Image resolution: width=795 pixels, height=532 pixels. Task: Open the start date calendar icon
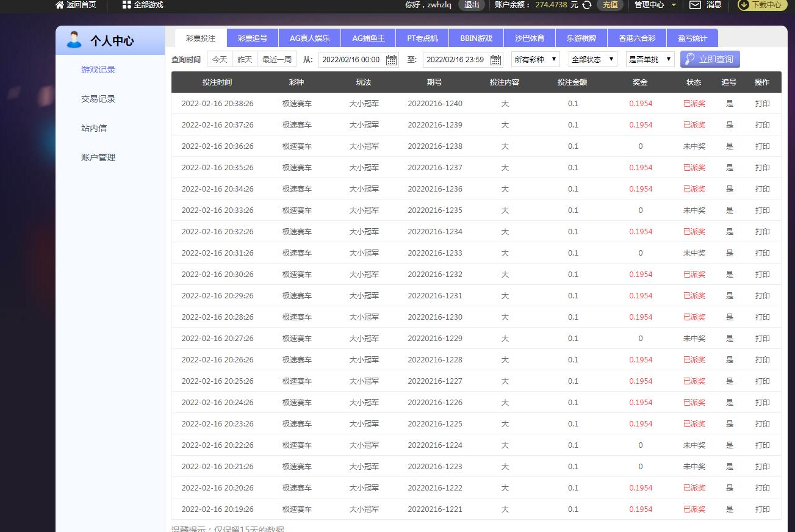392,60
